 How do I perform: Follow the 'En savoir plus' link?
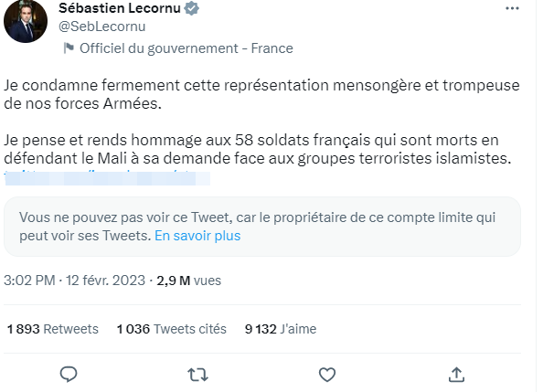point(197,236)
